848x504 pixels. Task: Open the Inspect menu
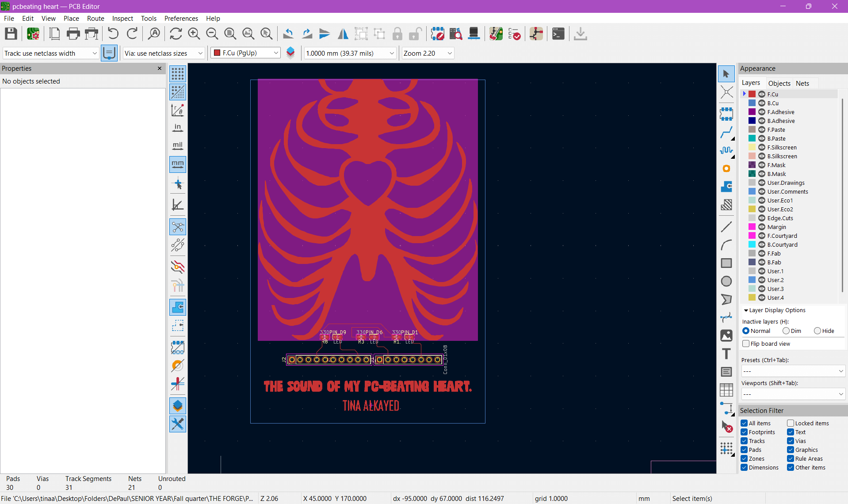(122, 18)
